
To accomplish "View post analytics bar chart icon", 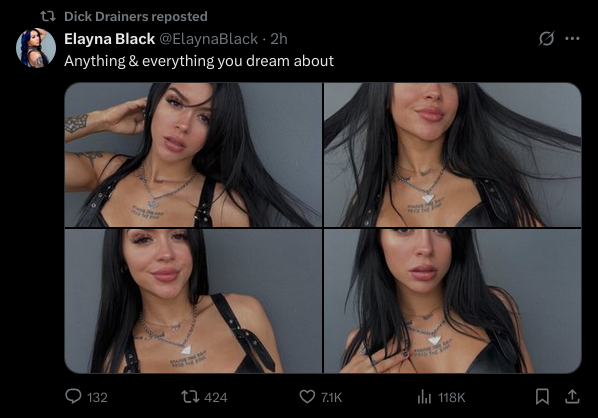I will 424,397.
